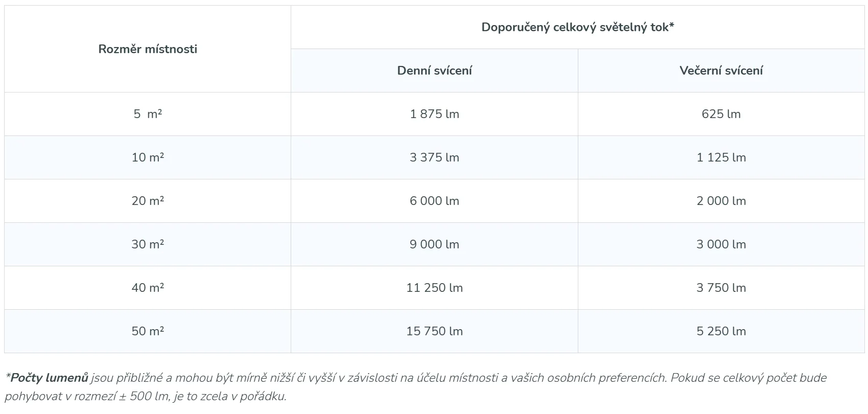Click the 3 000 lm evening cell
This screenshot has width=868, height=414.
coord(721,244)
